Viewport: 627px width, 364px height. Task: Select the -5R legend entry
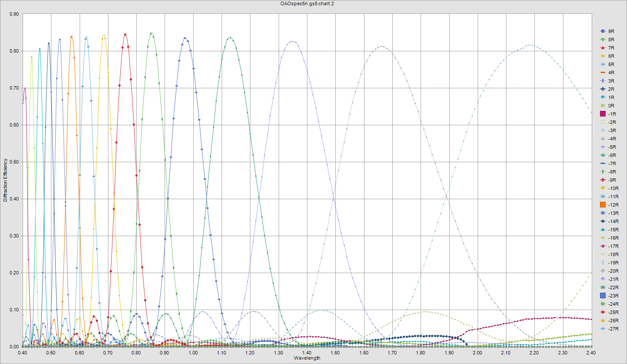tap(608, 147)
